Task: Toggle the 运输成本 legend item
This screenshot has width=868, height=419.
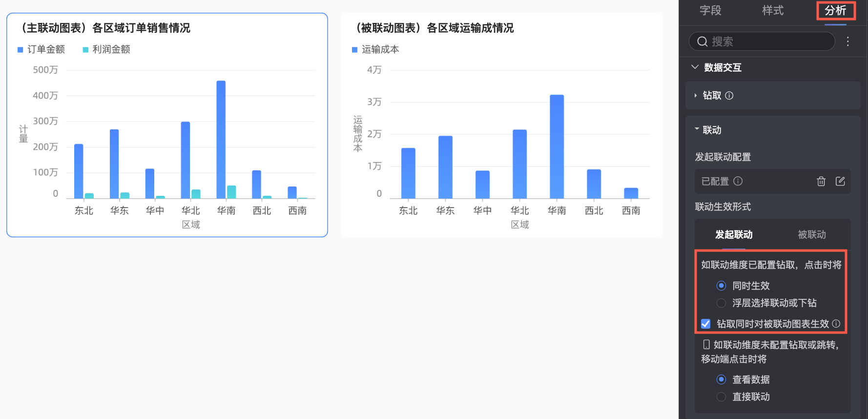Action: 375,49
